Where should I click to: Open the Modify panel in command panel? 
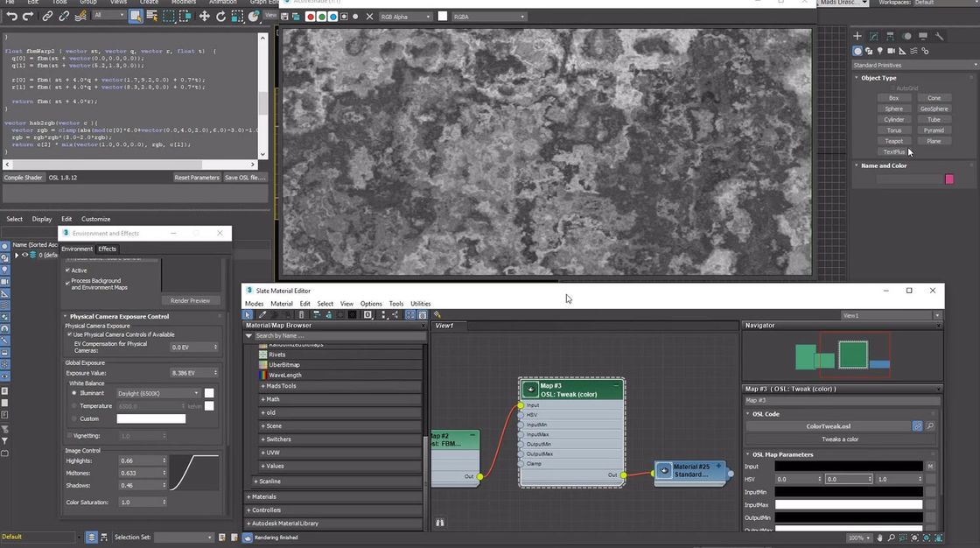coord(874,36)
